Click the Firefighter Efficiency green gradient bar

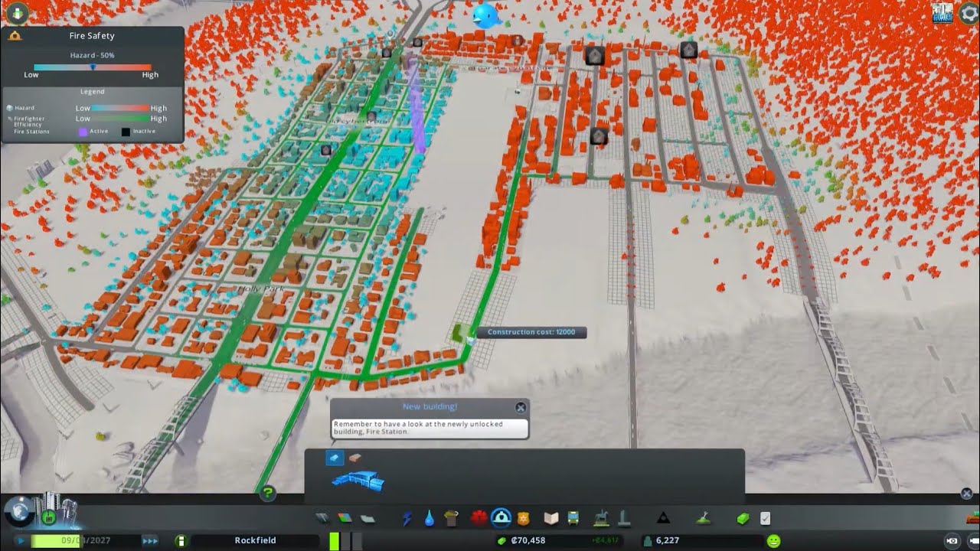(x=121, y=119)
